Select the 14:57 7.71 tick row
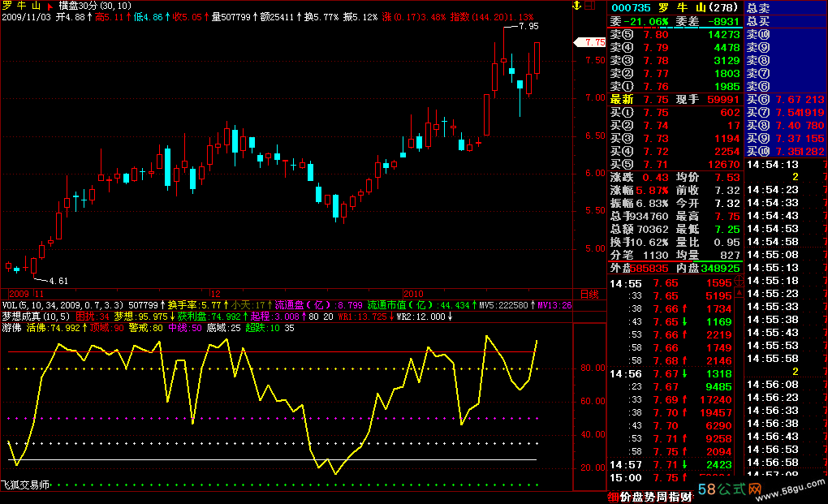828x504 pixels. click(x=671, y=465)
